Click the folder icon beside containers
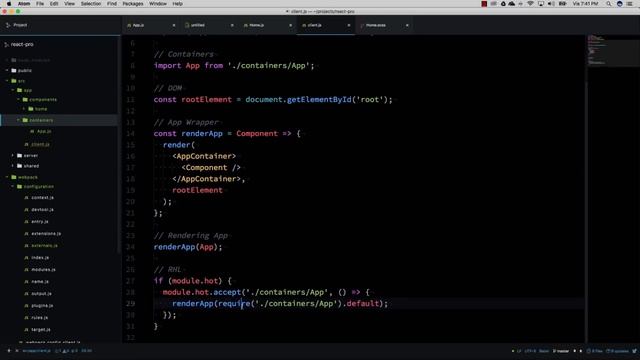Image resolution: width=640 pixels, height=360 pixels. 25,120
